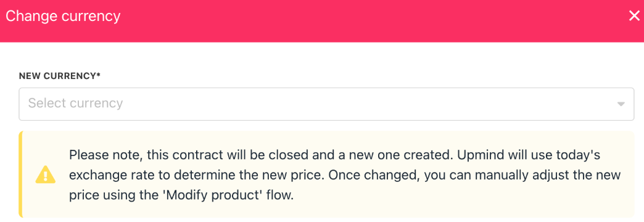Click the "Select currency" placeholder text

[x=76, y=103]
